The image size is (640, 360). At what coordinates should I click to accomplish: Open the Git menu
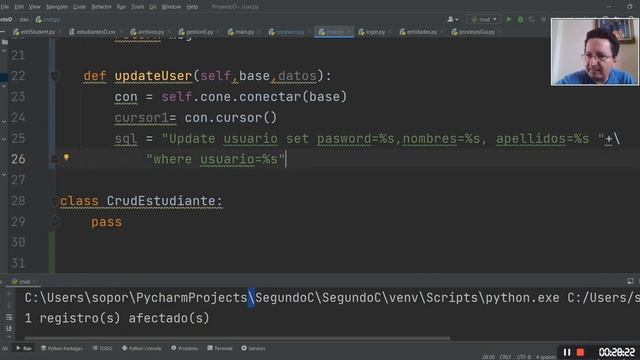(153, 7)
